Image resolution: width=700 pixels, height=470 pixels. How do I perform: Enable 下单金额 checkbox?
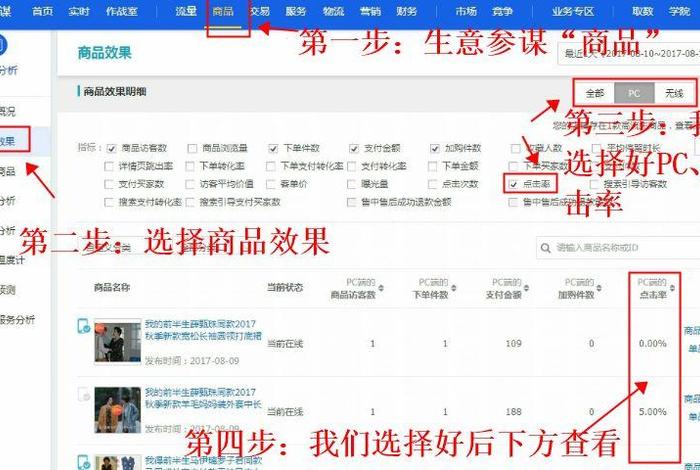click(x=432, y=166)
